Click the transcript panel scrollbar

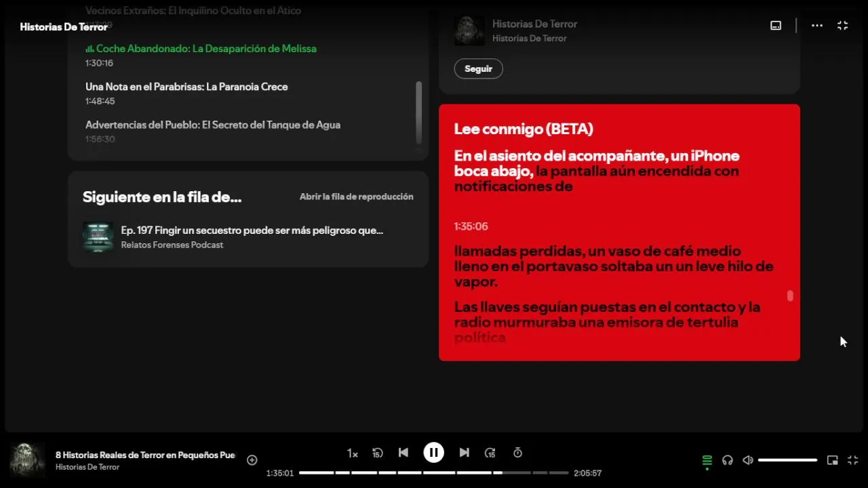pyautogui.click(x=789, y=296)
